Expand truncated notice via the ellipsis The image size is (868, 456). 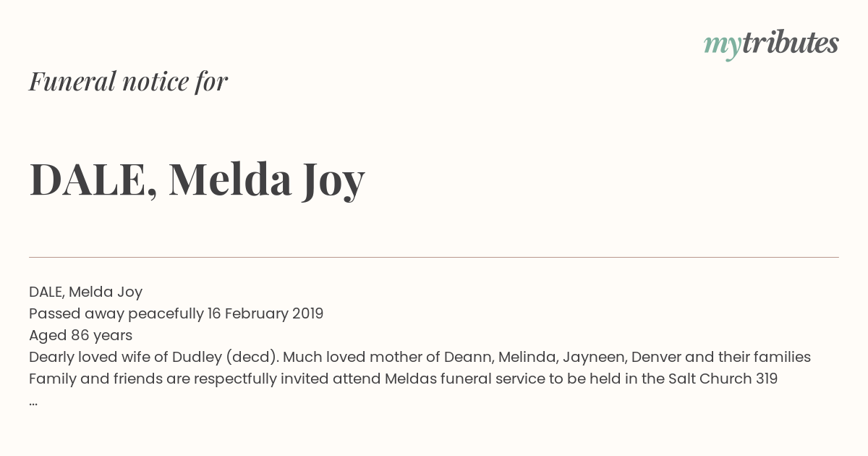[x=33, y=402]
